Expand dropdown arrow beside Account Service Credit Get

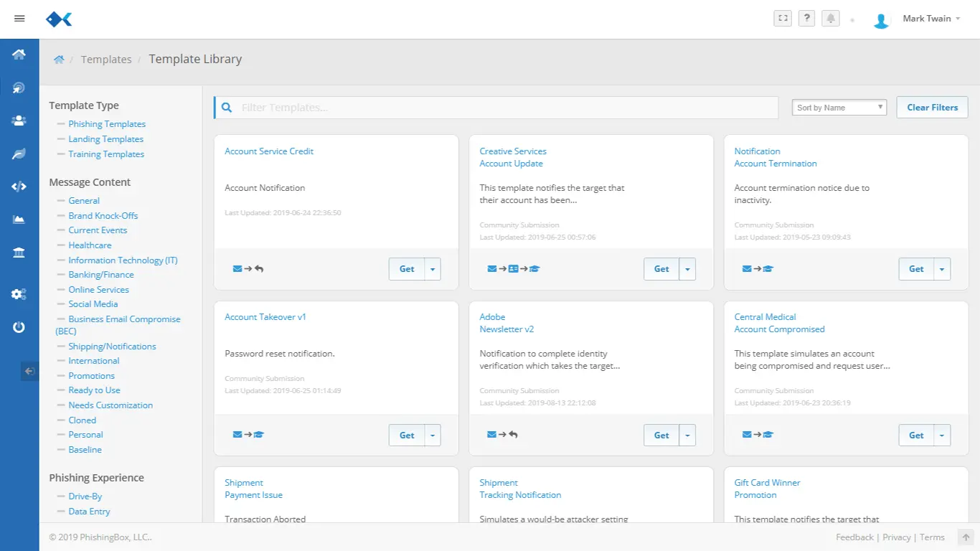(433, 269)
